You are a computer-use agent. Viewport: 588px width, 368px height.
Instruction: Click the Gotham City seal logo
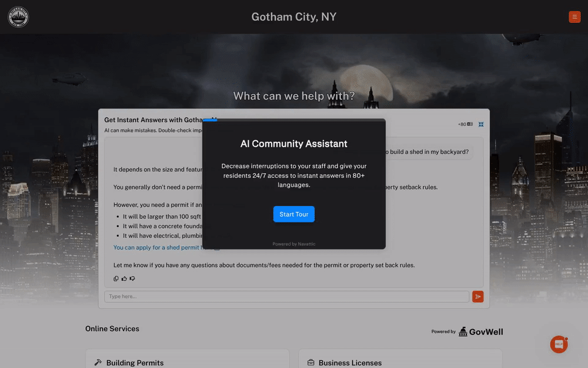click(18, 16)
